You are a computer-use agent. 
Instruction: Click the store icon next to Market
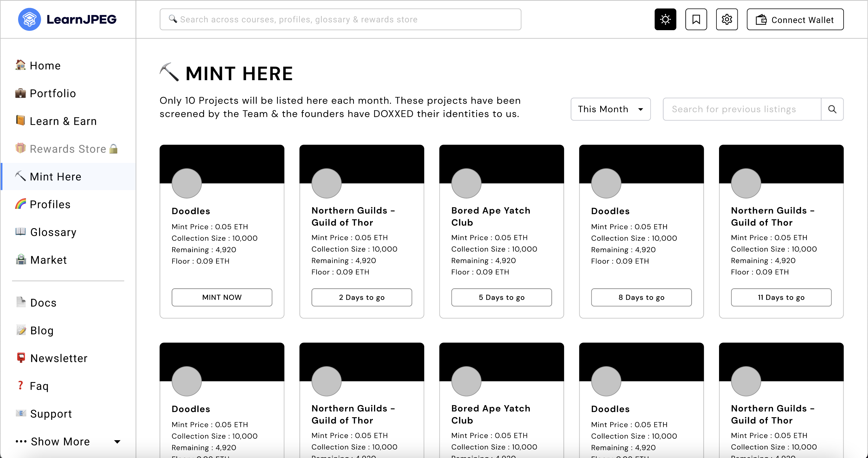[21, 259]
